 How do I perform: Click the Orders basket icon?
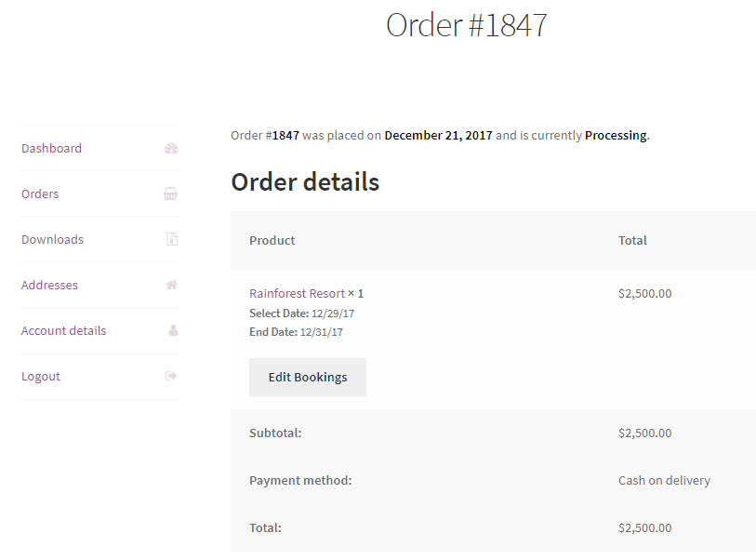pos(171,194)
